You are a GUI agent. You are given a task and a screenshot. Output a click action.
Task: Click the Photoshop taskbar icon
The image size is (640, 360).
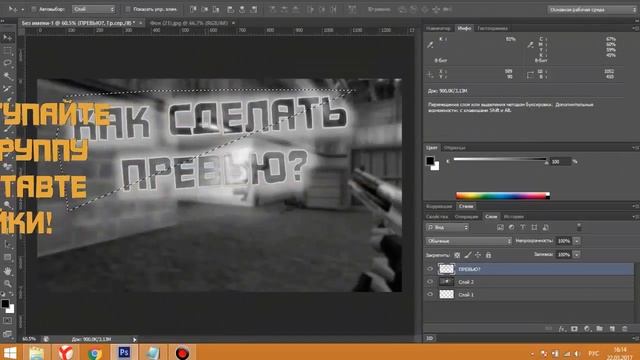pyautogui.click(x=124, y=352)
